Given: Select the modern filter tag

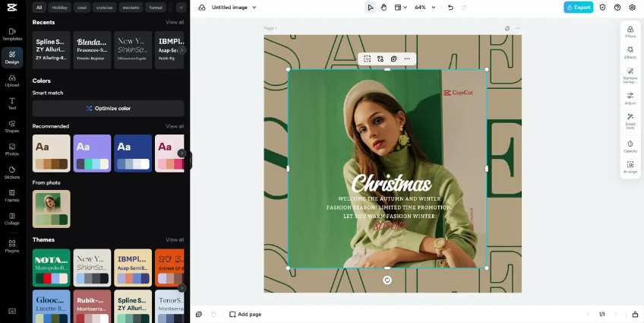Looking at the screenshot, I should click(131, 8).
